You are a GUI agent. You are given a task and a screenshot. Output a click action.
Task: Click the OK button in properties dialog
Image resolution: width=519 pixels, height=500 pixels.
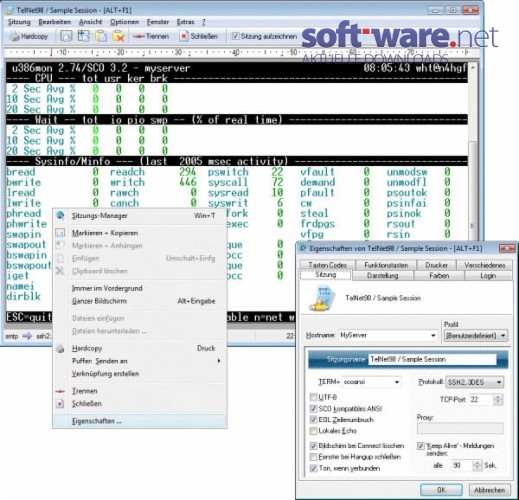click(441, 490)
